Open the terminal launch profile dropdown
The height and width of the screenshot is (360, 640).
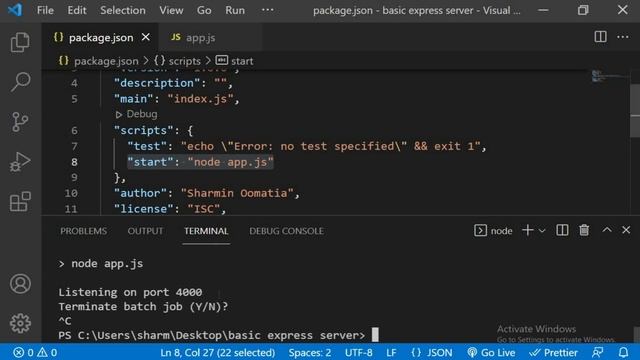(542, 231)
